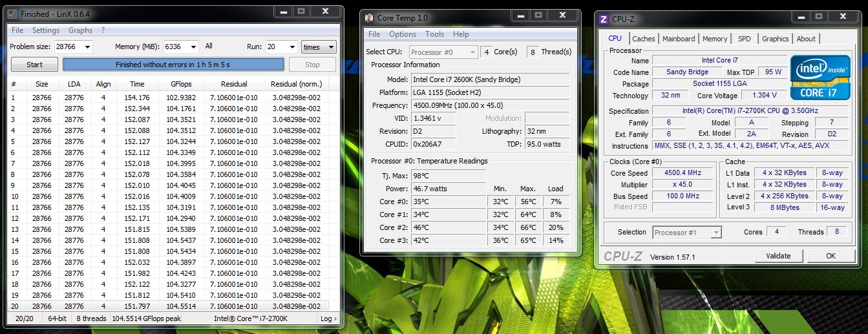
Task: Open the Core Temp Tools menu
Action: (435, 34)
